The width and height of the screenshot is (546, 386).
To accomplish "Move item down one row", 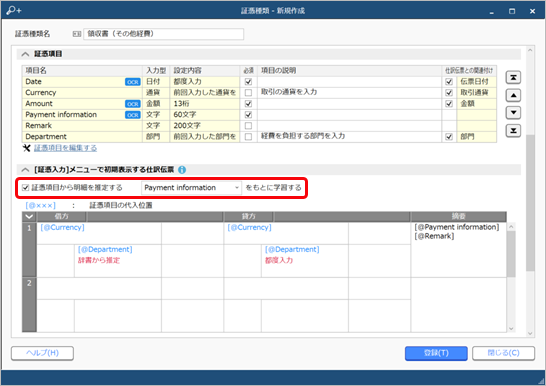I will pyautogui.click(x=513, y=113).
